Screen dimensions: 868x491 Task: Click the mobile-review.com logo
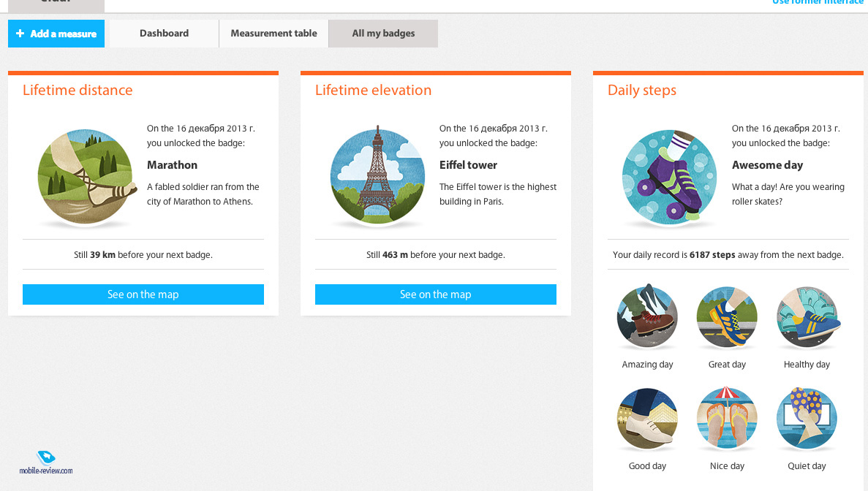click(46, 463)
